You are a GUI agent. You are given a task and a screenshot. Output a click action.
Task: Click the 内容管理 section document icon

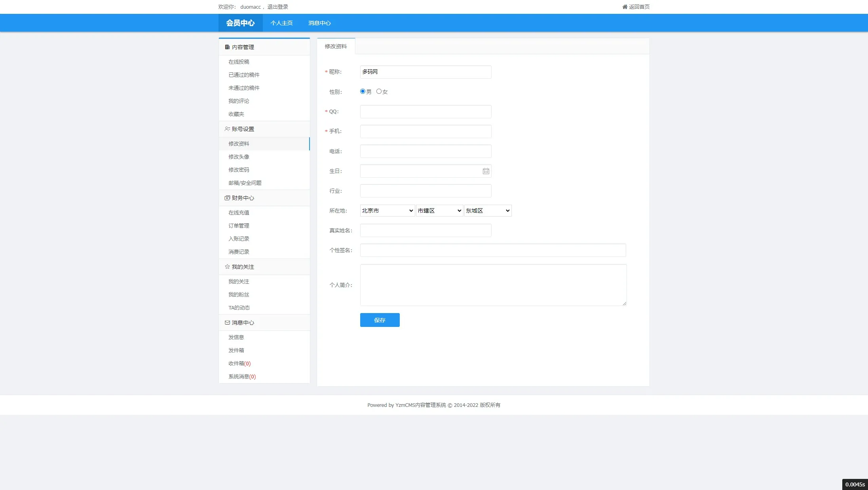(227, 47)
